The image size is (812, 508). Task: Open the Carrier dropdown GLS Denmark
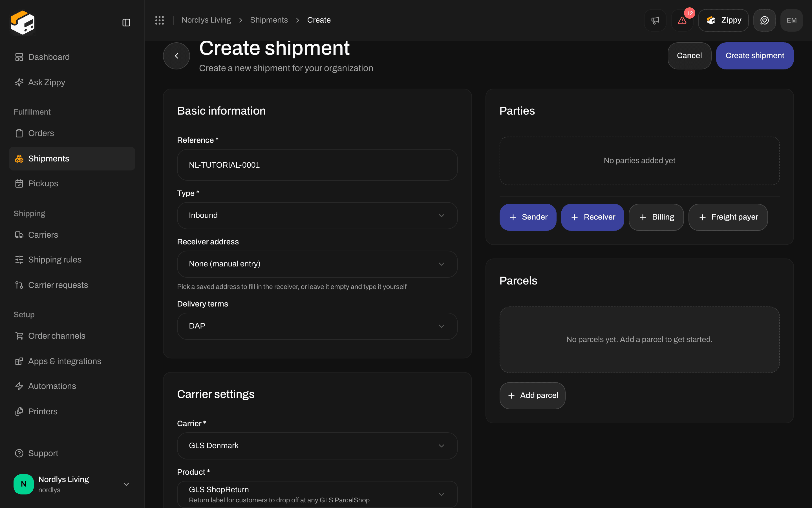pos(317,446)
